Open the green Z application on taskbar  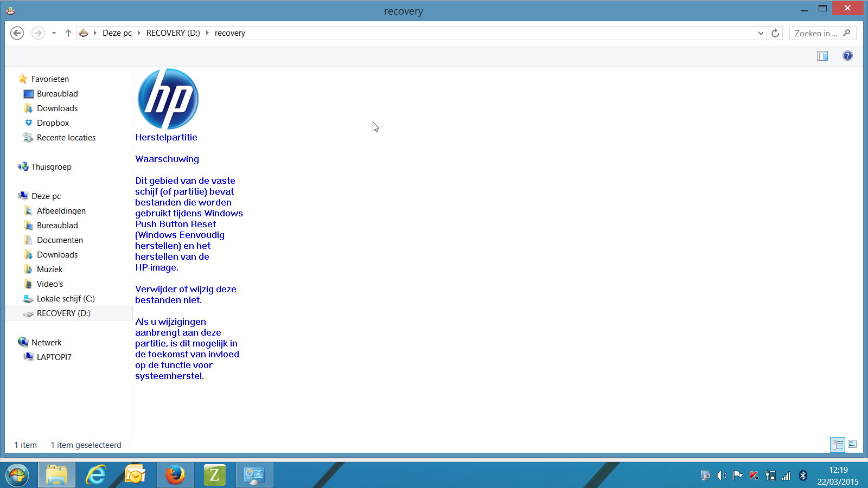click(x=214, y=475)
